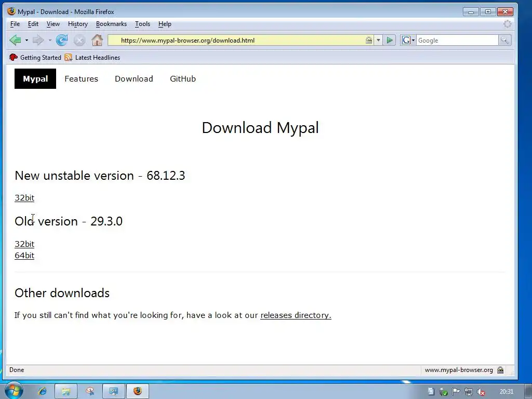Open the File menu
Screen dimensions: 532x399
(x=15, y=24)
